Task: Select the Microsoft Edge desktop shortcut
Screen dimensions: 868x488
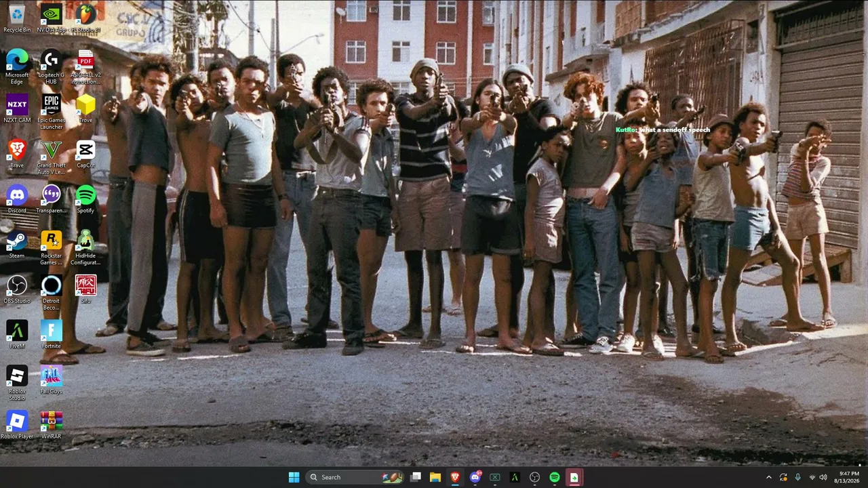Action: pos(17,67)
